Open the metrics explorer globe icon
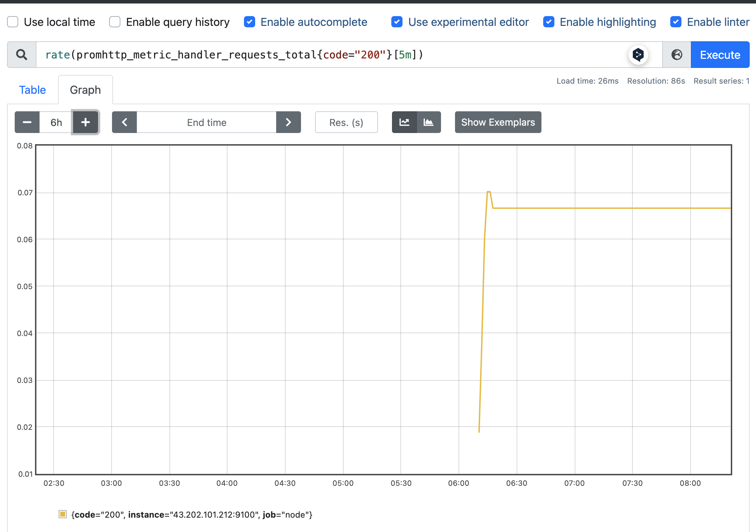756x532 pixels. [x=677, y=55]
